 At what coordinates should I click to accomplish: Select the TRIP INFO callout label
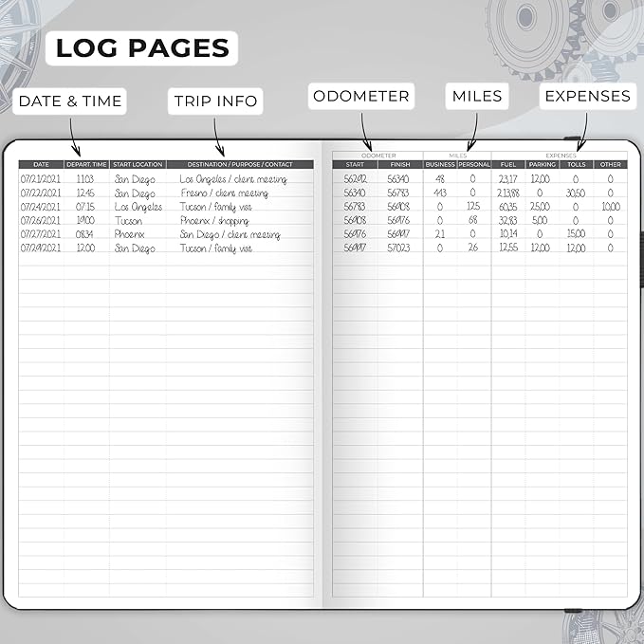(x=215, y=101)
